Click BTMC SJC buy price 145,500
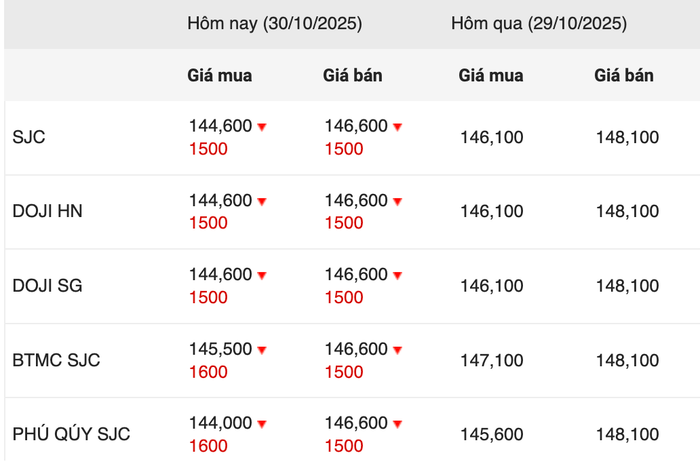Screen dimensions: 700x464 220,349
